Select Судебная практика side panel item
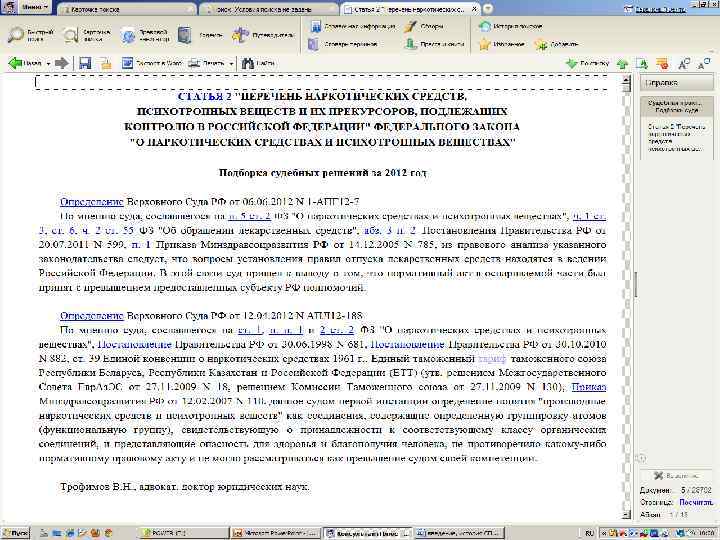 677,107
